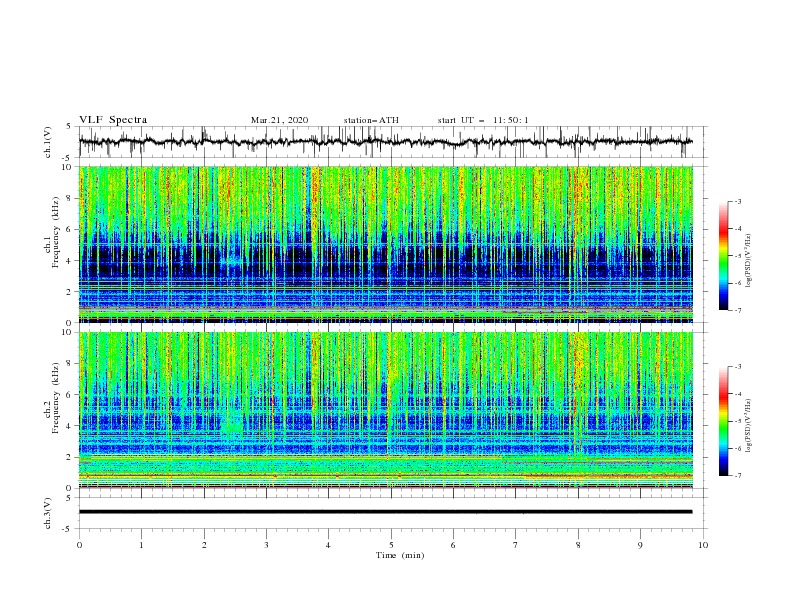The width and height of the screenshot is (792, 612).
Task: Click the ch.3 flat black waveform trace
Action: [x=386, y=512]
